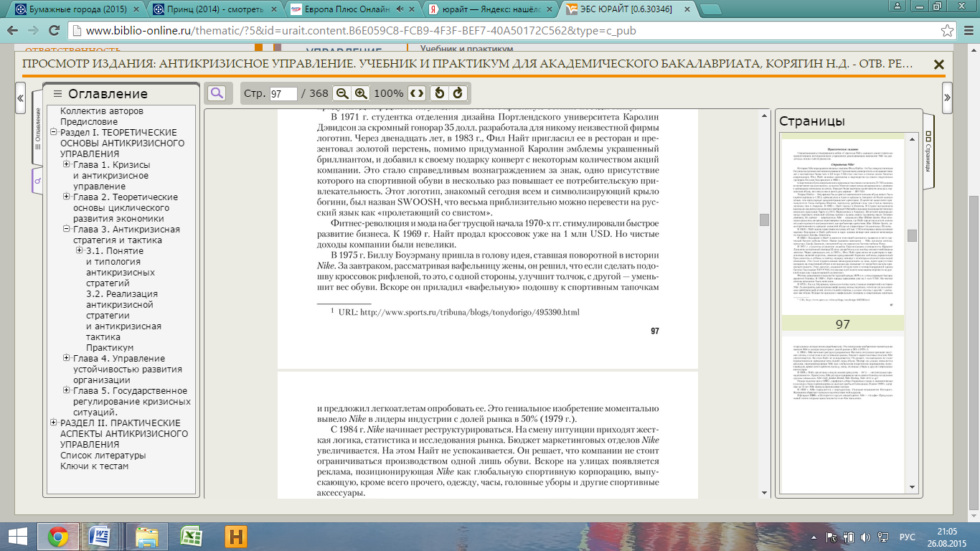Bookmark this page with the star
Image resolution: width=980 pixels, height=551 pixels.
pyautogui.click(x=947, y=32)
